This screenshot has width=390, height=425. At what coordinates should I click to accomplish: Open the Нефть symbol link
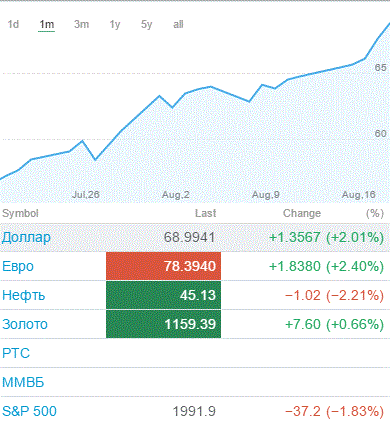click(x=23, y=295)
